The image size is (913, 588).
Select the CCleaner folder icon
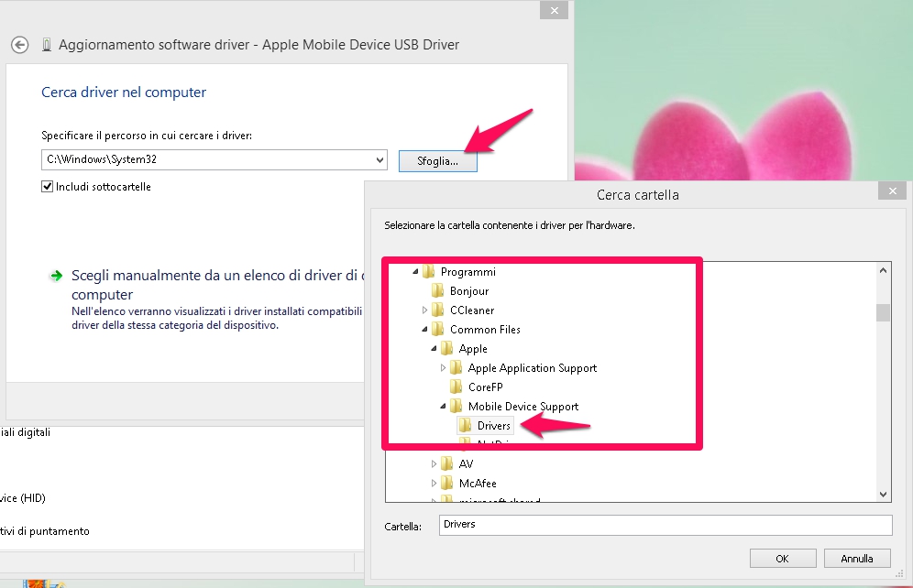pyautogui.click(x=438, y=310)
